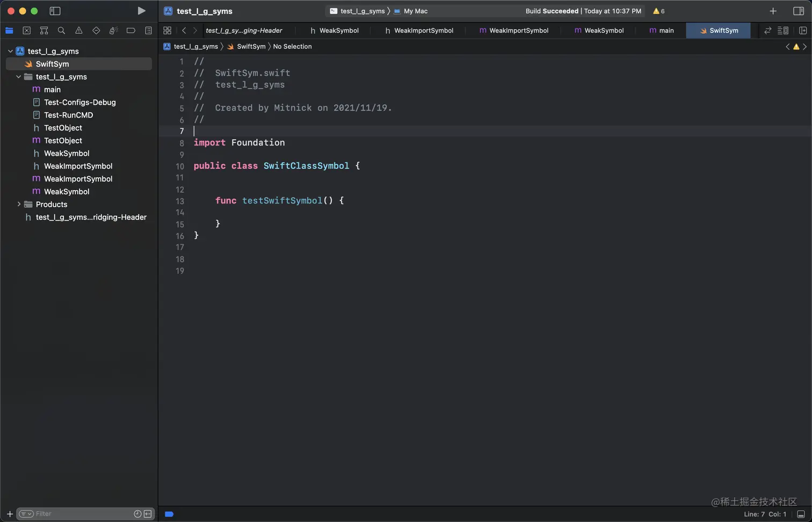The width and height of the screenshot is (812, 522).
Task: Open the Find navigator magnifier
Action: (x=61, y=31)
